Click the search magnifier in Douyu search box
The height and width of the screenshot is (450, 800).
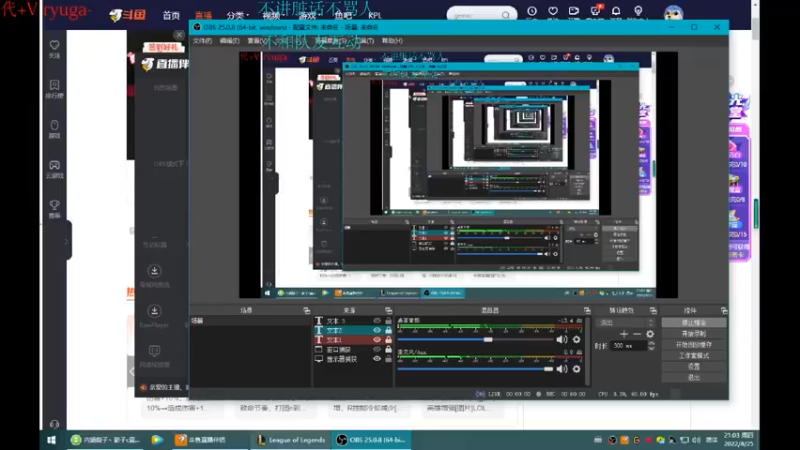506,15
